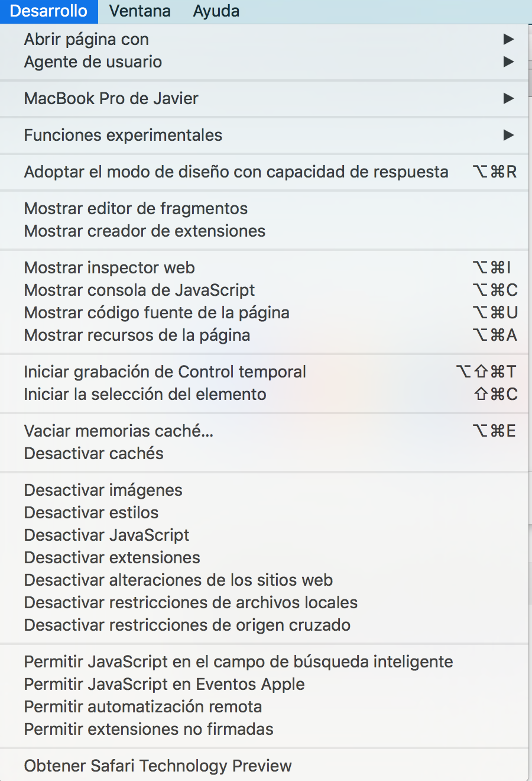View page source with "Mostrar código fuente de la página"

coord(156,312)
